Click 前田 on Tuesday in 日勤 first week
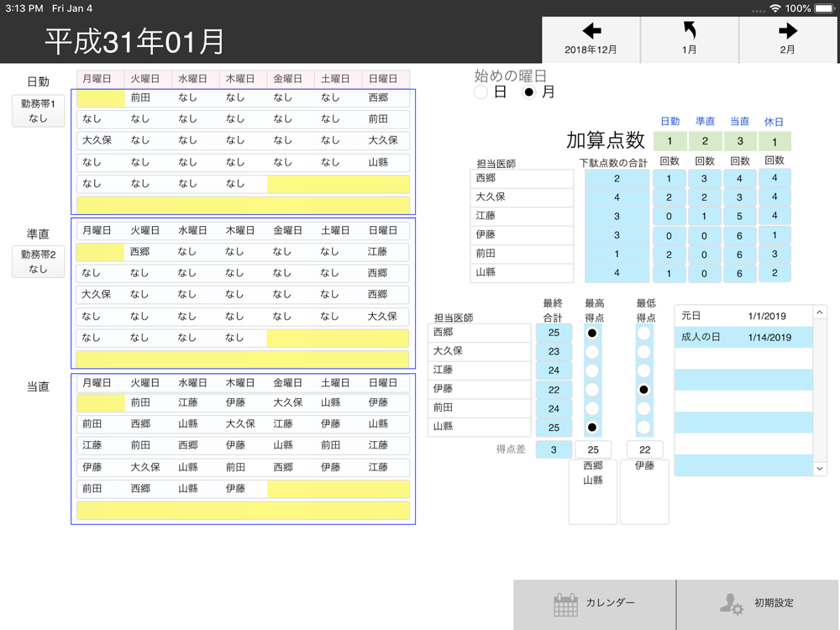The width and height of the screenshot is (840, 630). 140,98
